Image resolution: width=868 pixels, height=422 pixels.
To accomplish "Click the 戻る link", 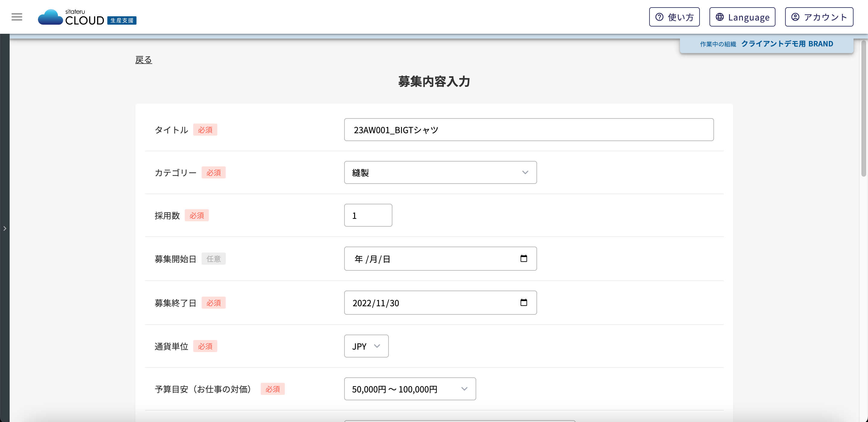I will coord(143,60).
